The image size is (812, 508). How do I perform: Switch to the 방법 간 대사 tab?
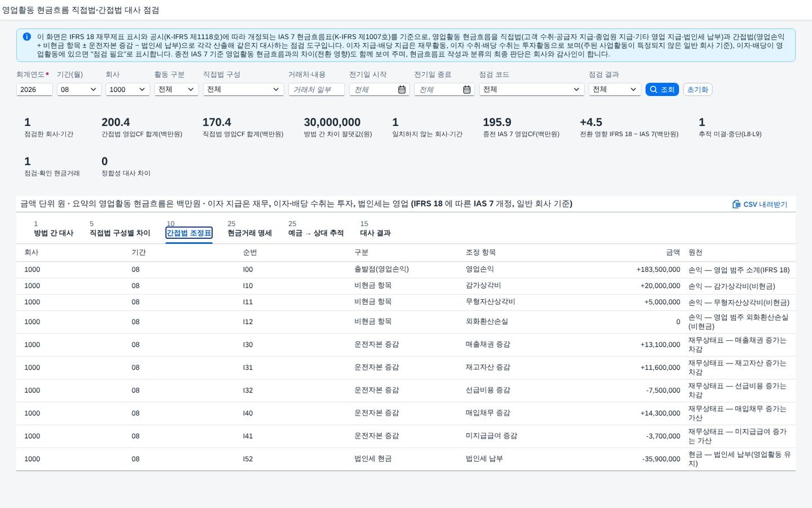tap(54, 229)
